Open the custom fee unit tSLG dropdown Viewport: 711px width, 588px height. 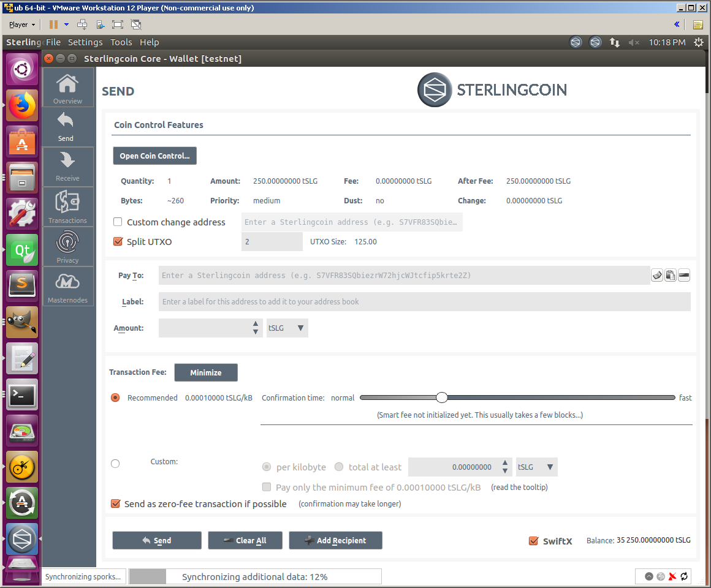coord(536,467)
